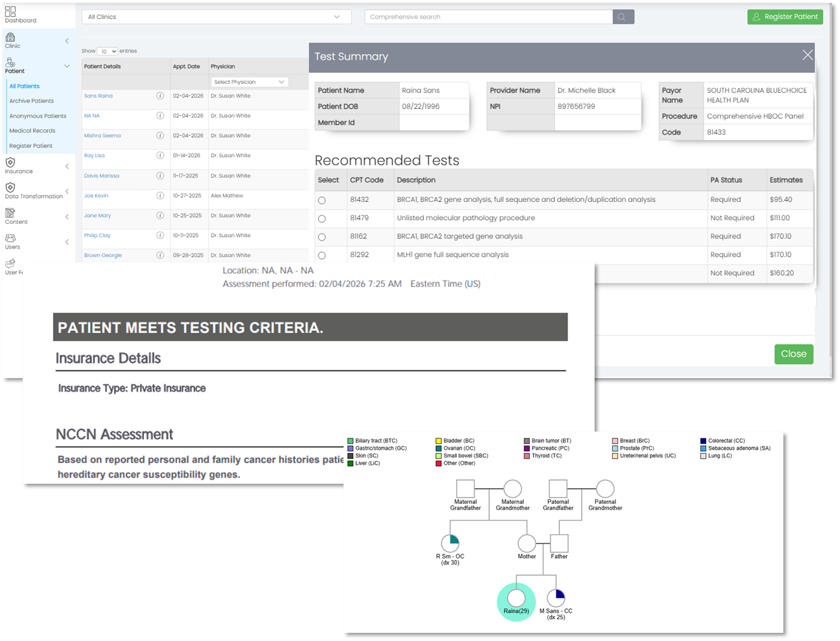
Task: Open Medical Records menu item
Action: (x=32, y=131)
